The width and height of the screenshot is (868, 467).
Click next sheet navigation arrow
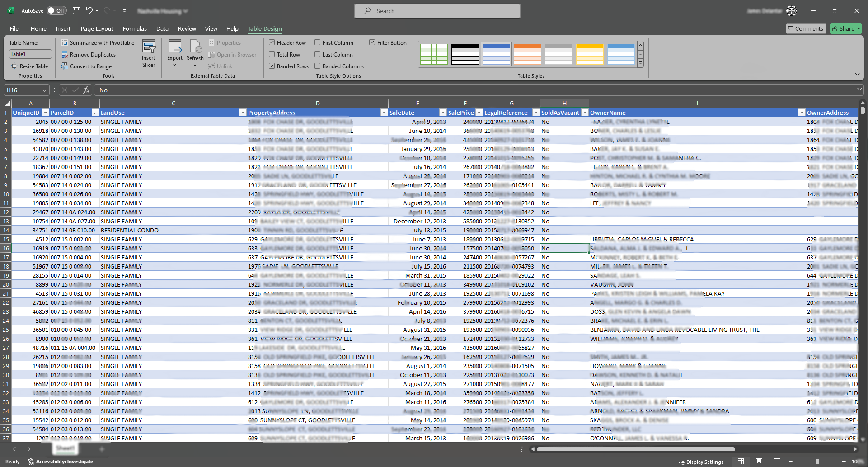click(x=29, y=449)
